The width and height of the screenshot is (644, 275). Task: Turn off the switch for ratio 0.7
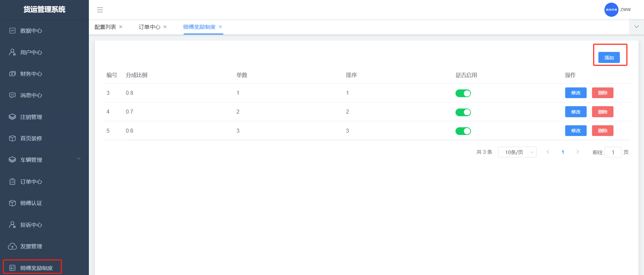[463, 112]
